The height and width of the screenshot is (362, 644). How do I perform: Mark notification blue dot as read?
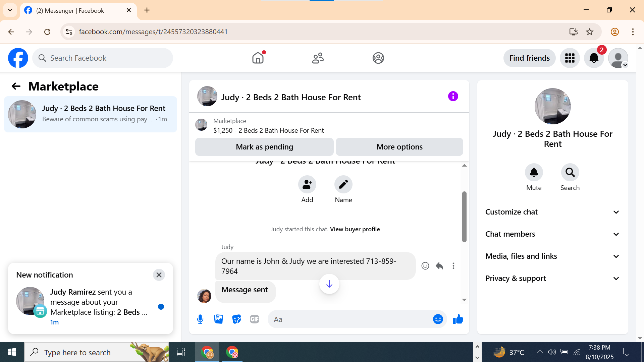tap(161, 307)
